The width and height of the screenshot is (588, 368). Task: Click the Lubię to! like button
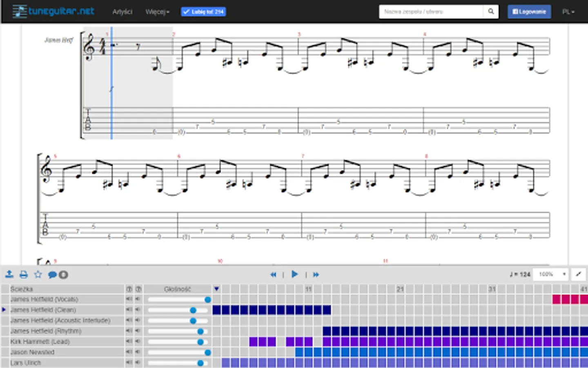click(203, 12)
